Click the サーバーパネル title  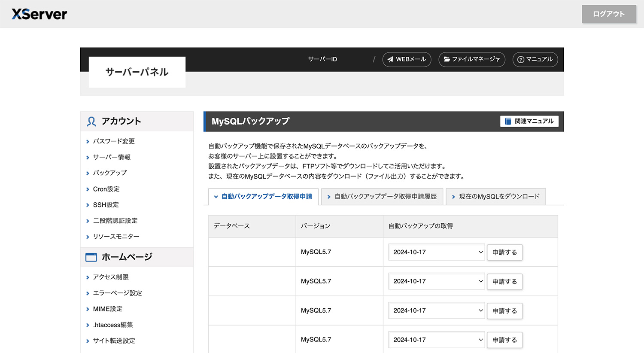137,72
